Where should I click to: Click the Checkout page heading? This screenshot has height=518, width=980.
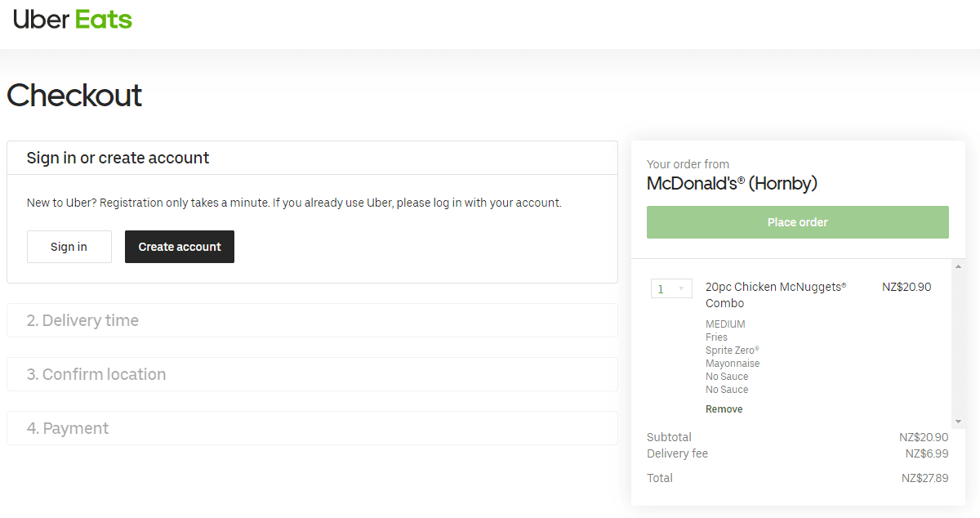coord(74,96)
